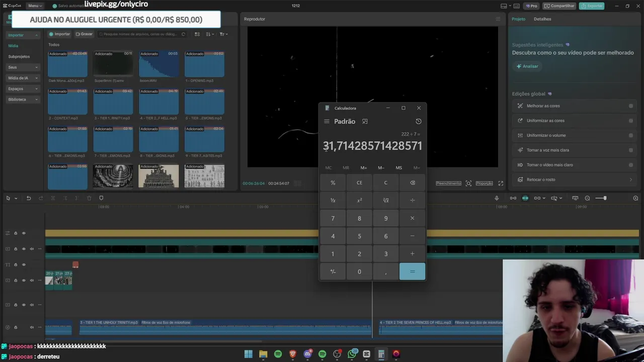Open the Brave browser from the taskbar
Screen dimensions: 644x362
pyautogui.click(x=293, y=354)
